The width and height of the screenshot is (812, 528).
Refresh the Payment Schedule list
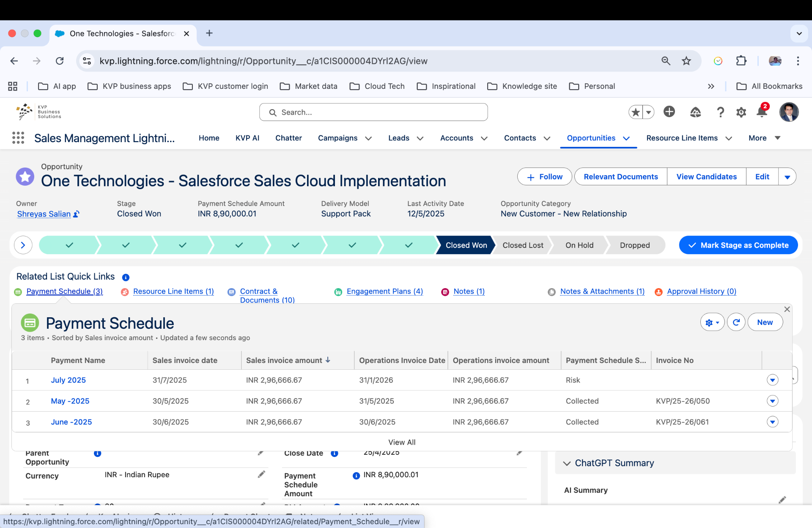click(x=736, y=322)
